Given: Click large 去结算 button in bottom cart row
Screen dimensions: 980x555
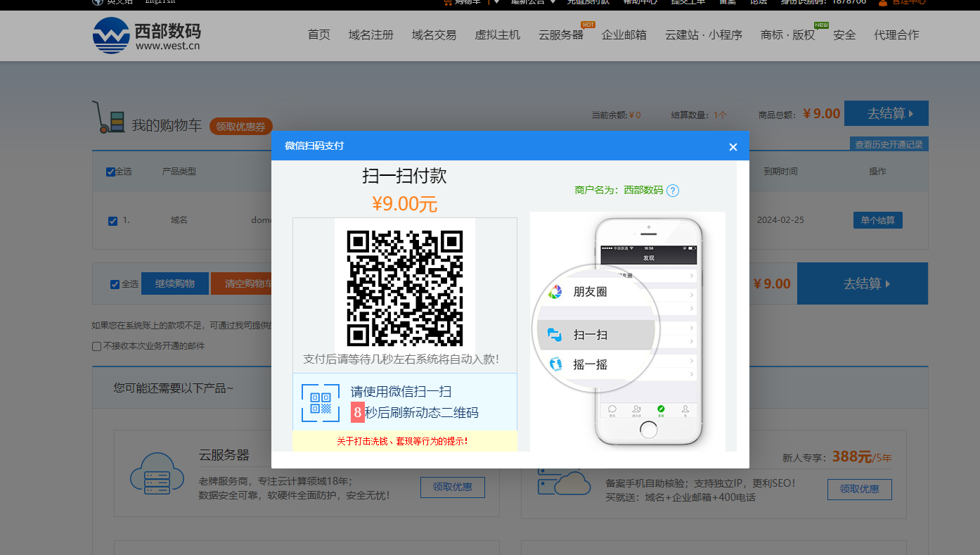Looking at the screenshot, I should coord(863,283).
